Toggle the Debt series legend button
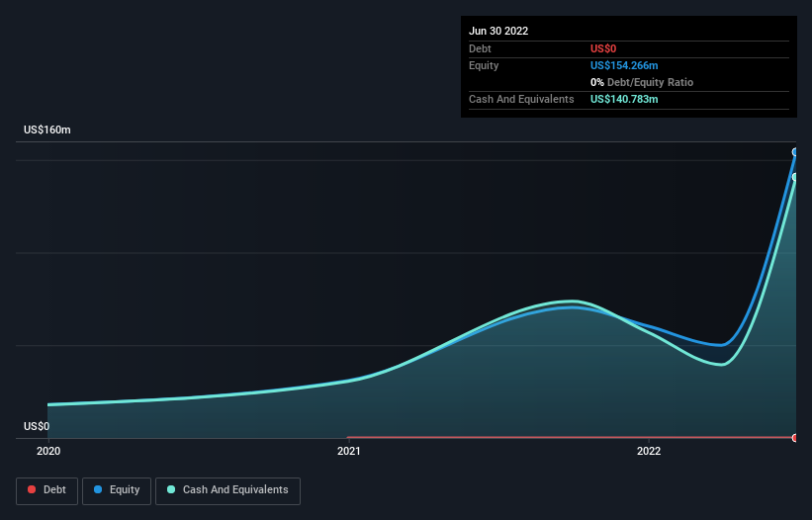The image size is (812, 520). (48, 490)
